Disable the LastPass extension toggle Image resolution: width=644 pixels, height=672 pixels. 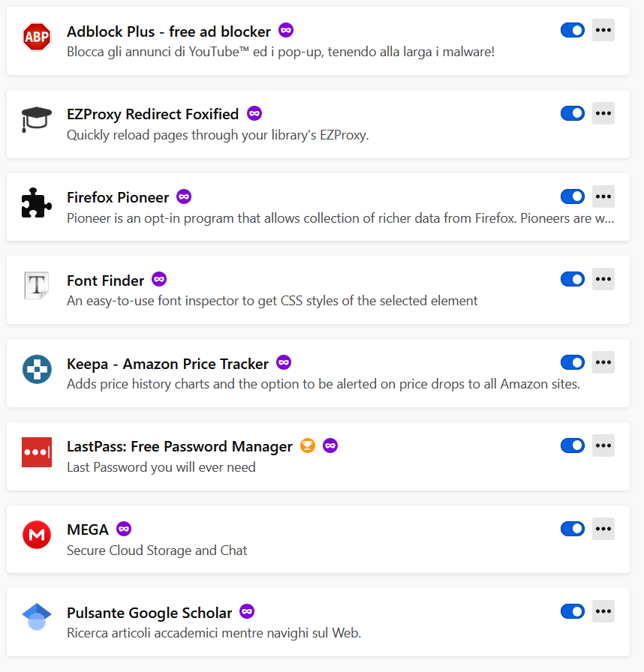pos(573,446)
